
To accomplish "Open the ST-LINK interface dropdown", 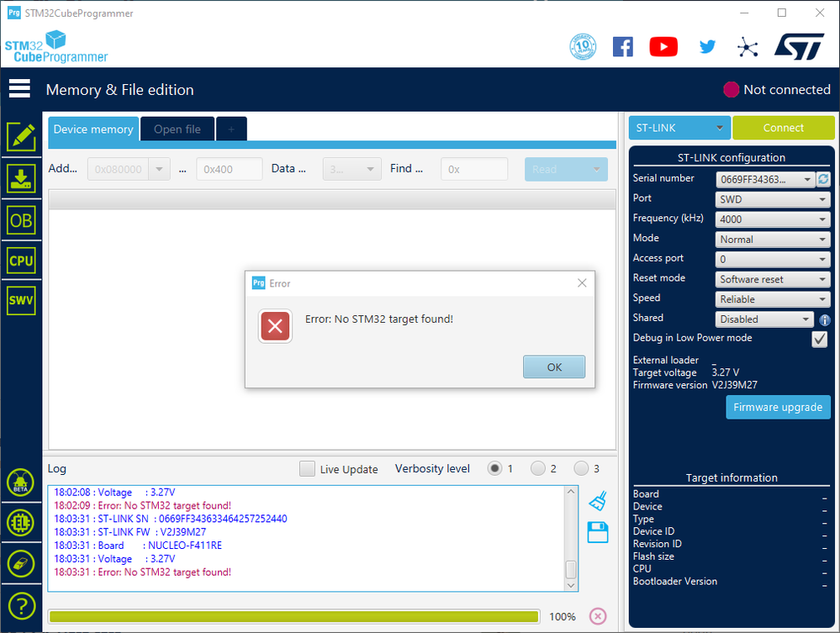I will pyautogui.click(x=679, y=128).
